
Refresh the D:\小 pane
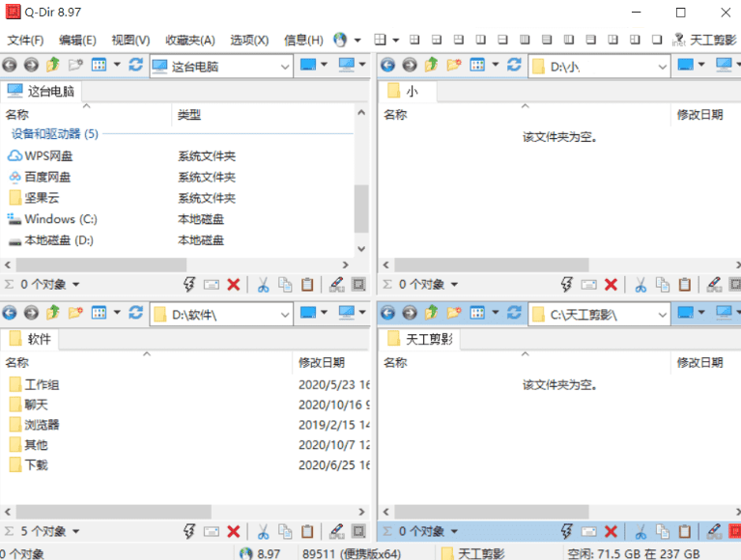514,65
